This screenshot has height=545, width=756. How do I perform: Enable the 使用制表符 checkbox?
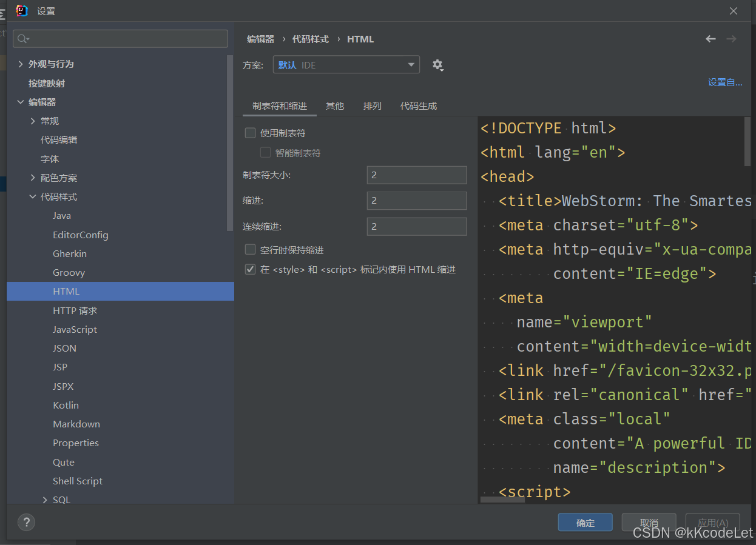tap(250, 133)
